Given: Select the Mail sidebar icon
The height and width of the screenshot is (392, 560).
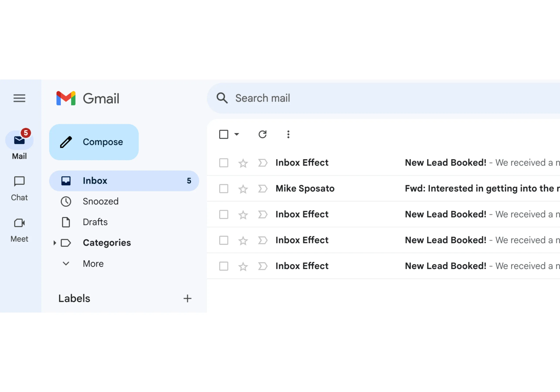Looking at the screenshot, I should coord(19,140).
